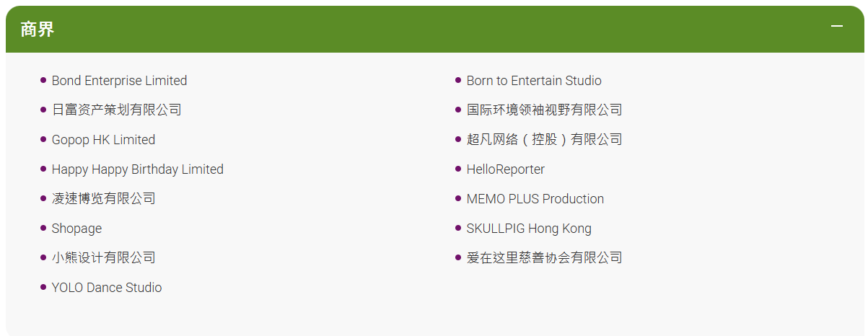868x336 pixels.
Task: Click YOLO Dance Studio
Action: [107, 288]
